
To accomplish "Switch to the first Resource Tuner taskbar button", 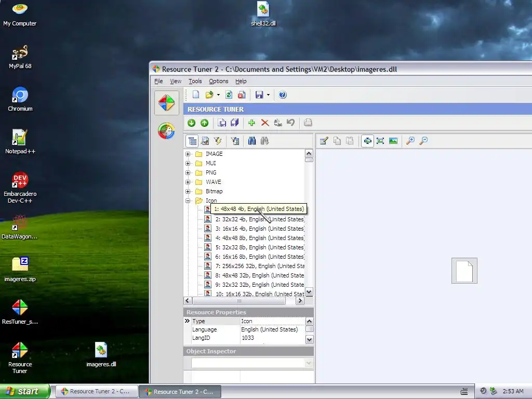I will pos(97,391).
